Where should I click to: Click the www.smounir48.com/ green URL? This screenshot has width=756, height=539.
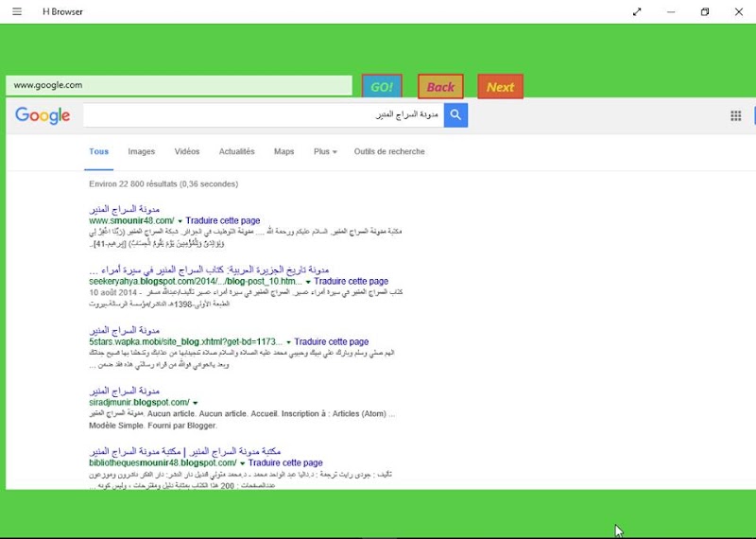tap(131, 220)
